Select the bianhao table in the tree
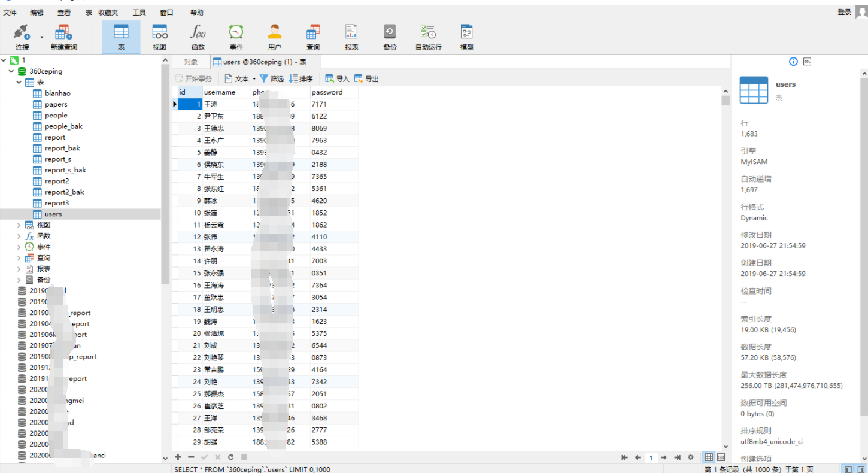 [x=57, y=93]
